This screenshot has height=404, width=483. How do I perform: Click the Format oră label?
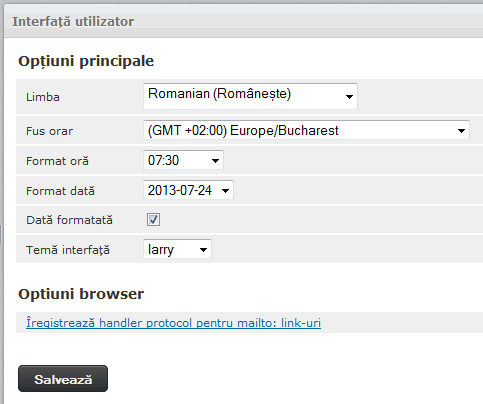pyautogui.click(x=57, y=161)
